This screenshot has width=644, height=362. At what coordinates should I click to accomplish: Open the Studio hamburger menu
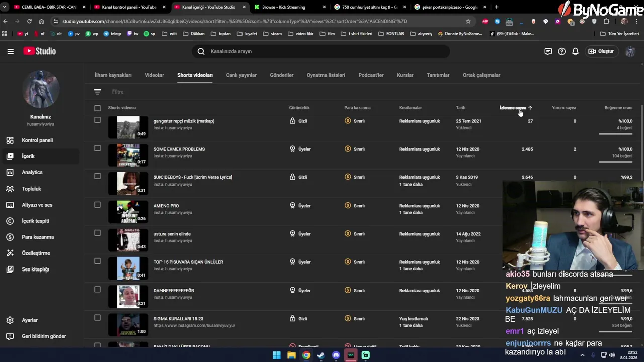[11, 51]
